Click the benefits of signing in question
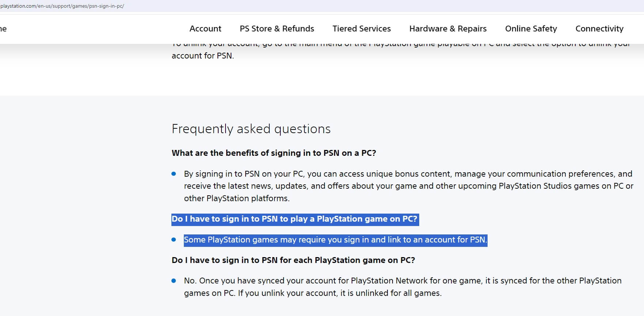Image resolution: width=644 pixels, height=316 pixels. pyautogui.click(x=274, y=153)
